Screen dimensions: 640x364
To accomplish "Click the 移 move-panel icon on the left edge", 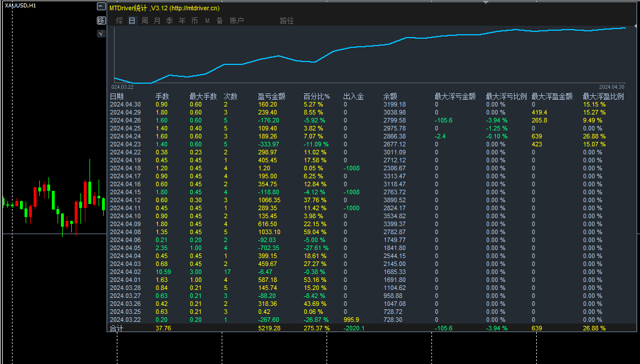I will point(101,21).
